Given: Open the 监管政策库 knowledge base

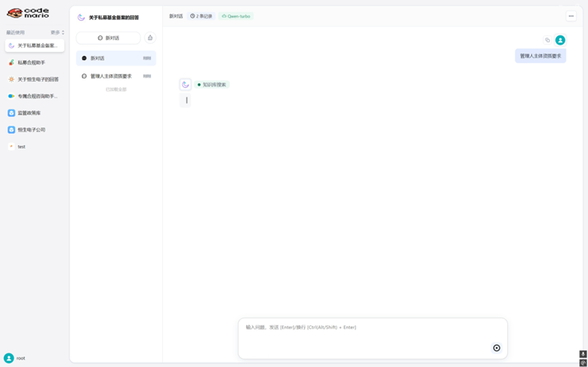Looking at the screenshot, I should coord(29,113).
